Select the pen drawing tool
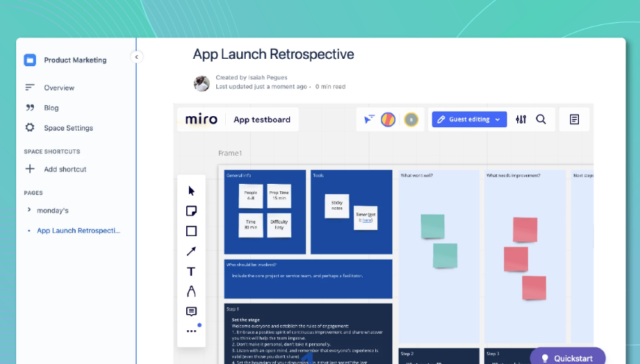Viewport: 640px width, 364px height. pyautogui.click(x=191, y=291)
